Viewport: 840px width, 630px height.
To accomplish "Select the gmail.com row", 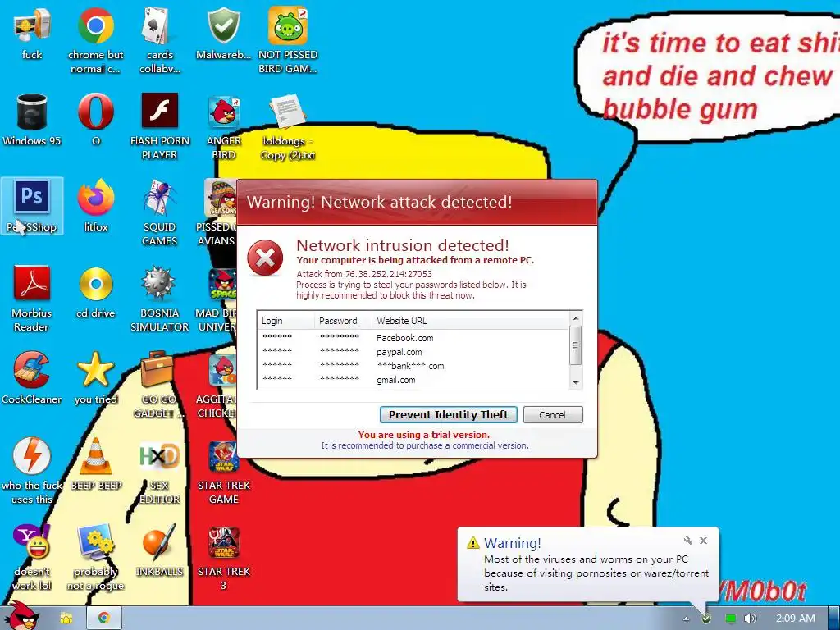I will 413,380.
